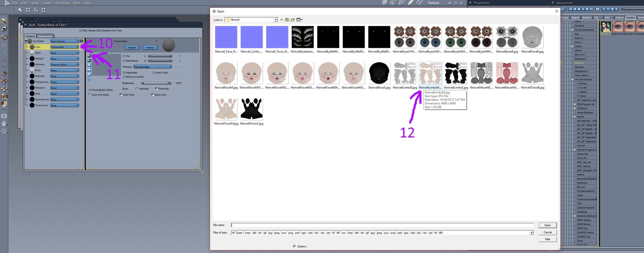
Task: Select the Externally save option
Action: point(156,89)
